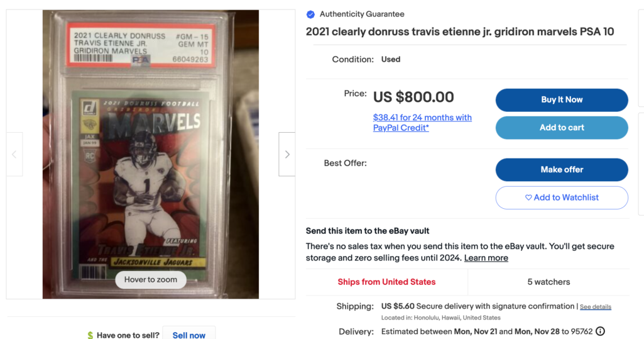The image size is (644, 339).
Task: Click the green dollar sign icon
Action: pyautogui.click(x=90, y=335)
